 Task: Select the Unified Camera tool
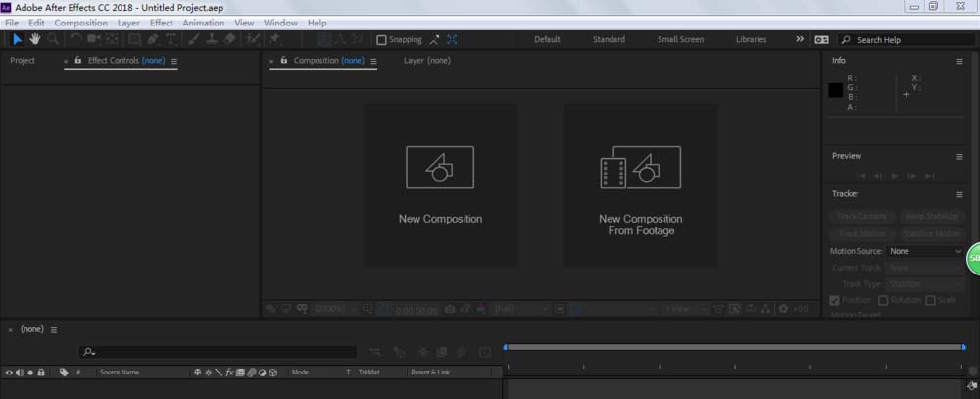[94, 39]
